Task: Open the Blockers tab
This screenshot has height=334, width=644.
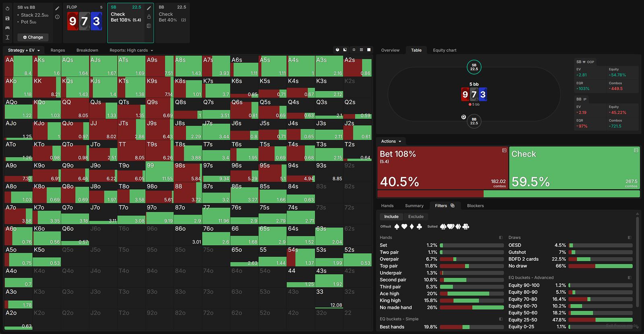Action: tap(475, 206)
